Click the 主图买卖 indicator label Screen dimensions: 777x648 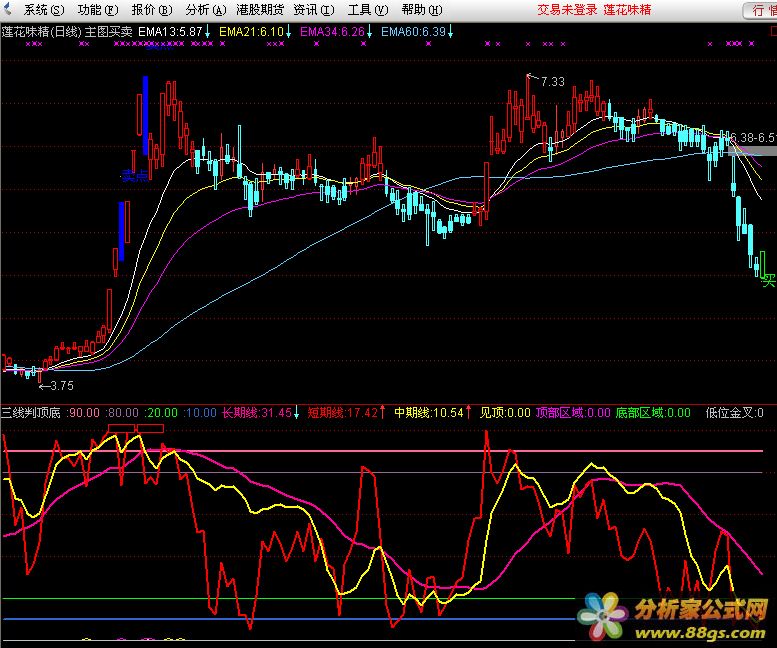click(109, 31)
